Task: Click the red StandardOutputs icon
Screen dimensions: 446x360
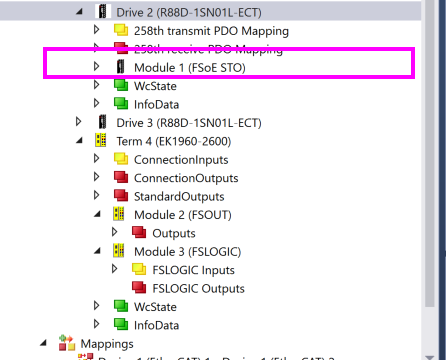Action: pos(121,195)
